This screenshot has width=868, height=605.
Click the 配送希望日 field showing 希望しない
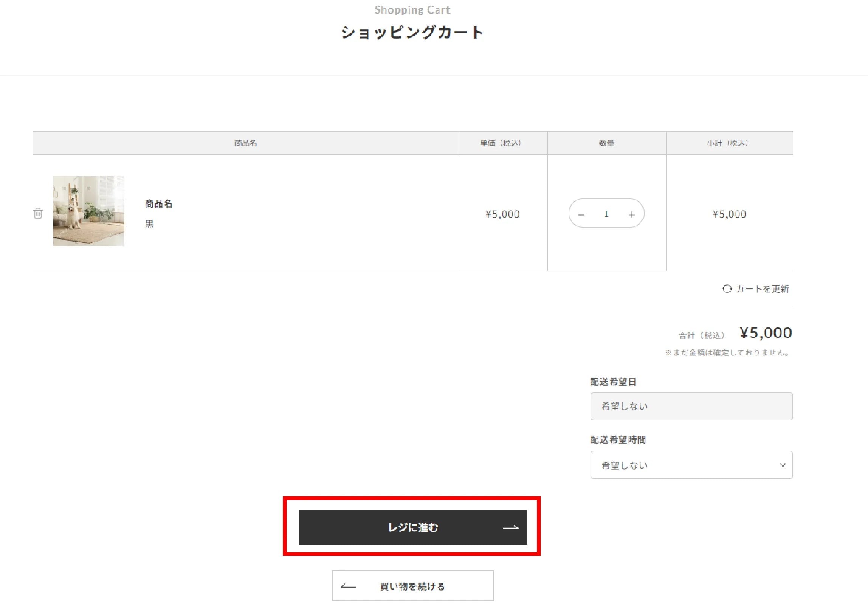[x=691, y=406]
